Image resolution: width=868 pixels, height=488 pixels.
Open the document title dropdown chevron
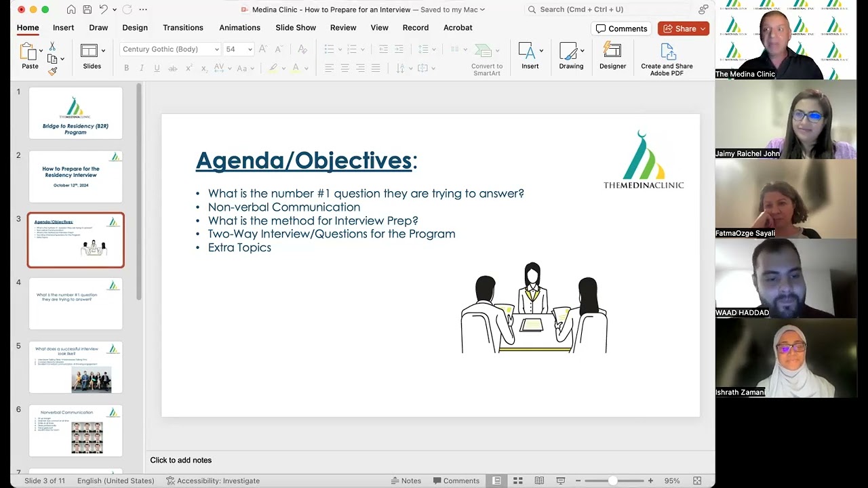tap(482, 9)
